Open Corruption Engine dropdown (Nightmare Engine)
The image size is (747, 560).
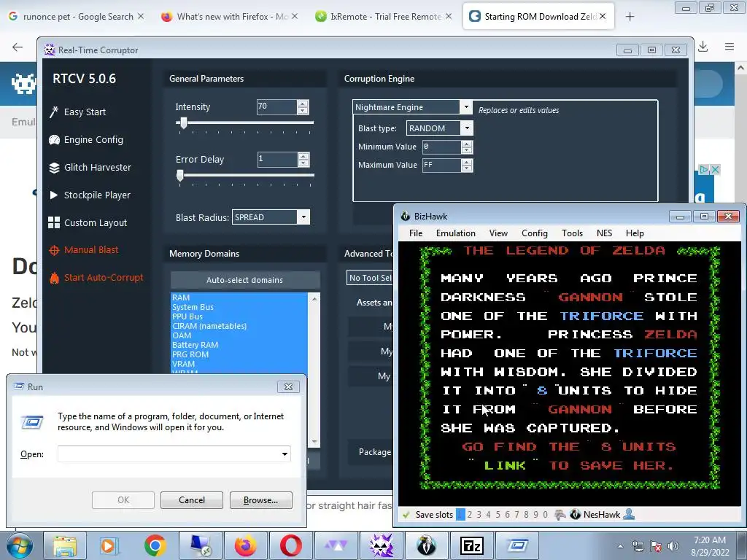tap(466, 107)
